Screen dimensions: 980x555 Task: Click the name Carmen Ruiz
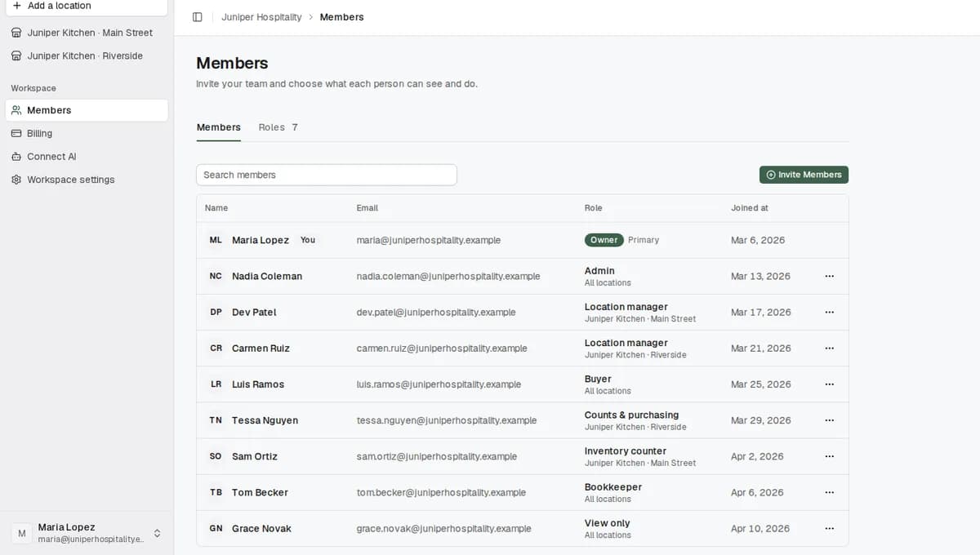(x=261, y=349)
